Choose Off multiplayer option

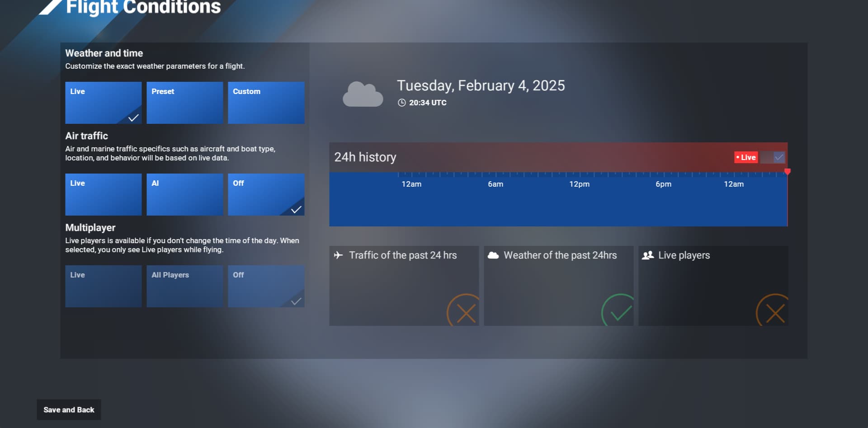(266, 286)
